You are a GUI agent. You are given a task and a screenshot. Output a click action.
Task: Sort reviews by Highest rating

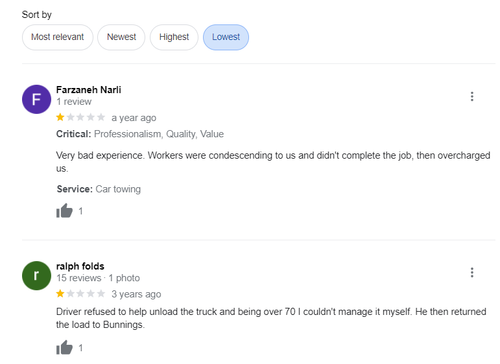coord(174,37)
